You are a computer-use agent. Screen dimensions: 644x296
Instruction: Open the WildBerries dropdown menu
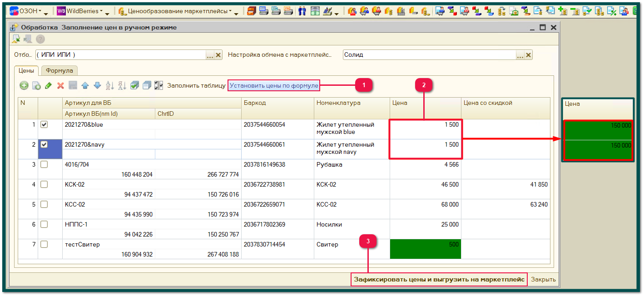[x=85, y=10]
